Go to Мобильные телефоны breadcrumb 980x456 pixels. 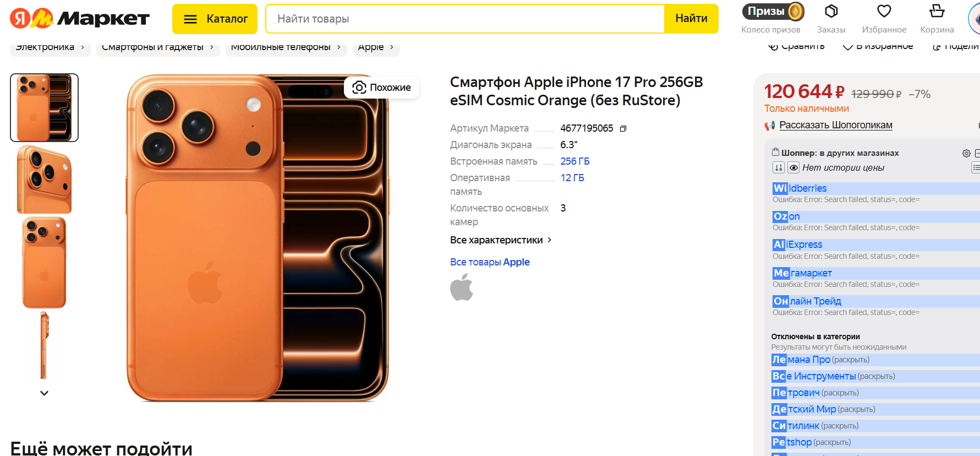click(281, 47)
